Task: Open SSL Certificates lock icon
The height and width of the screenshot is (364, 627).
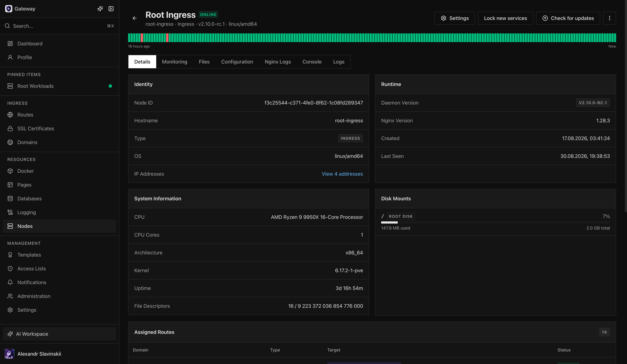Action: pyautogui.click(x=10, y=129)
